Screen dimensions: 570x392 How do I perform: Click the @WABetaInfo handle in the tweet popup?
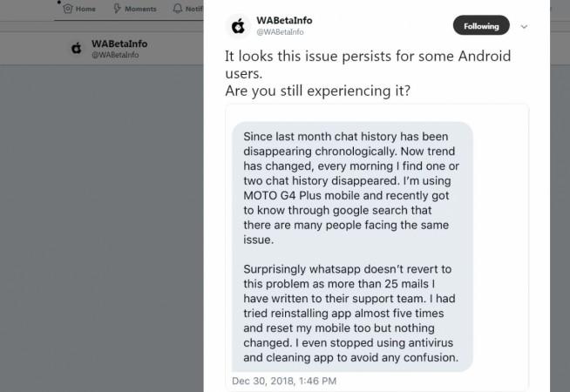point(279,32)
